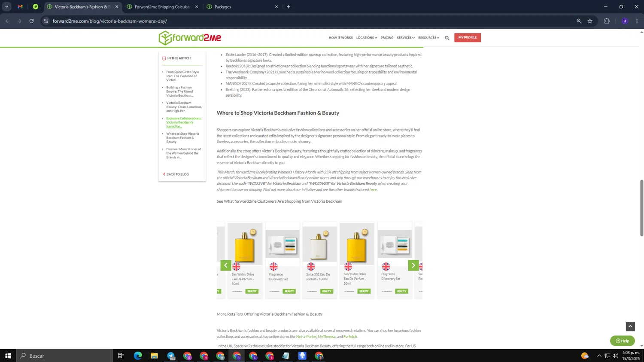Go back to blog
Screen dimensions: 644x362
(176, 174)
